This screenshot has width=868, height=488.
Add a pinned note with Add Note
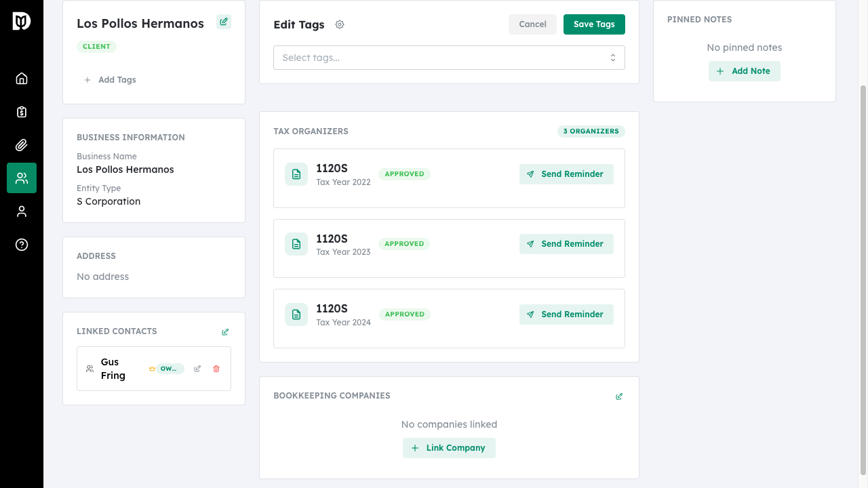point(744,70)
